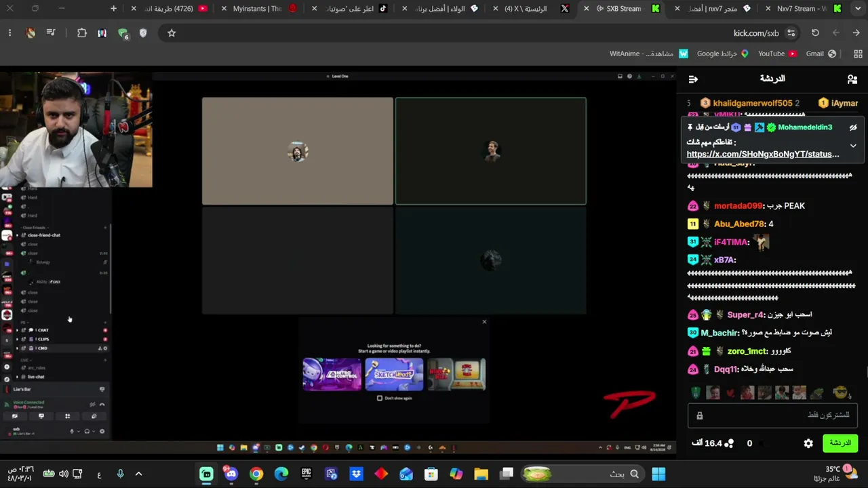Open settings for the 1 CMD channel
This screenshot has height=488, width=868.
click(x=105, y=348)
